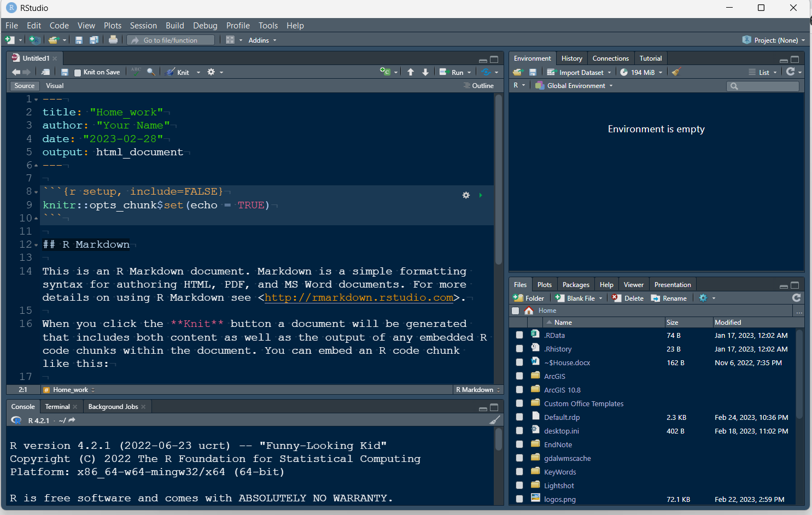
Task: Open the Run dropdown arrow
Action: (x=469, y=72)
